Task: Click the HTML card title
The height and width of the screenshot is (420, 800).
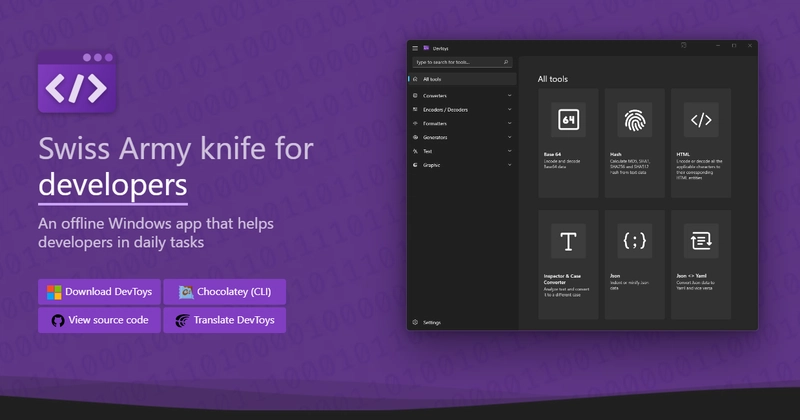Action: click(x=683, y=154)
